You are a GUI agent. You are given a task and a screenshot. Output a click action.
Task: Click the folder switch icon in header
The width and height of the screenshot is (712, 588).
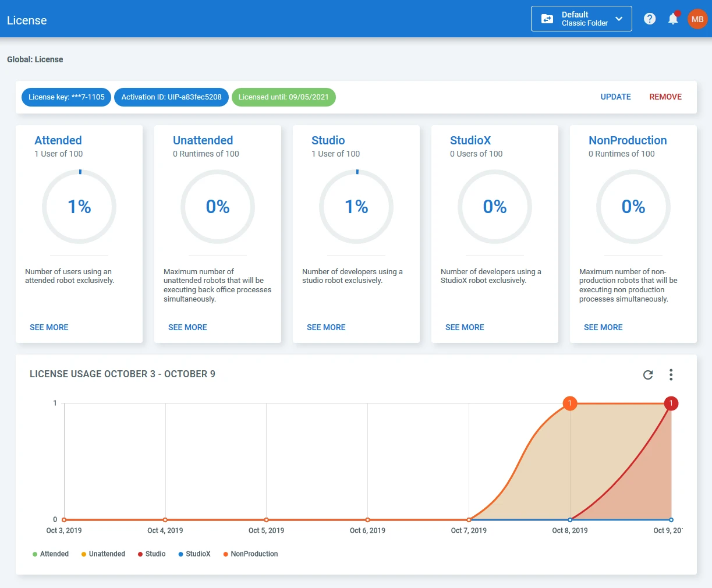(547, 19)
